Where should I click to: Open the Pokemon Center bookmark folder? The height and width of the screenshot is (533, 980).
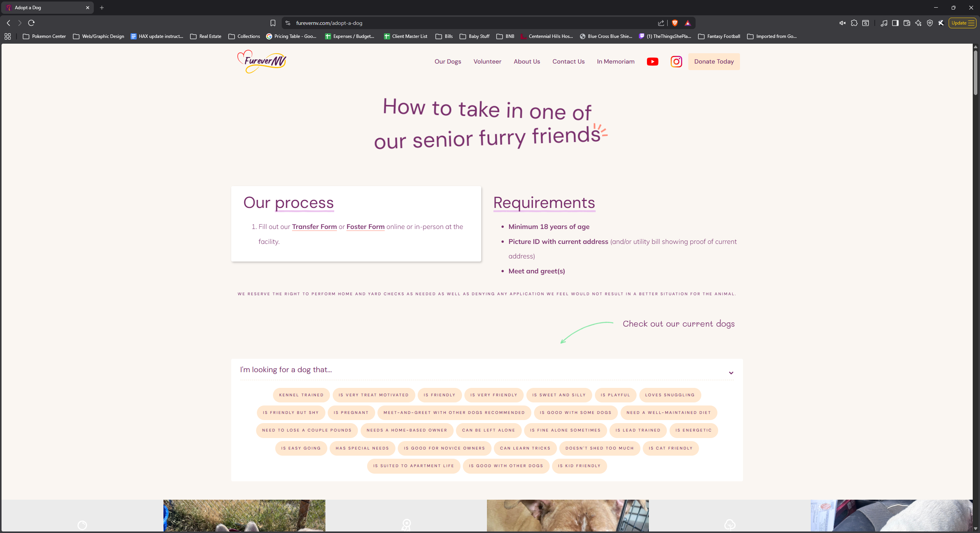coord(44,36)
